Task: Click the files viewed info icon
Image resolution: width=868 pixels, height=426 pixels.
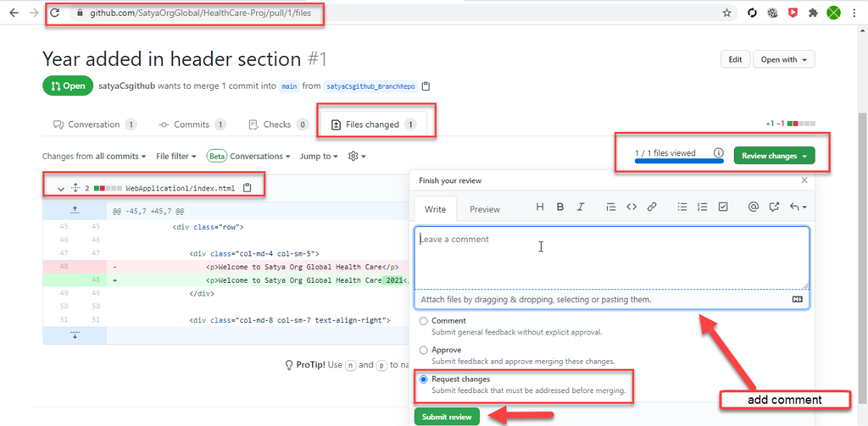Action: tap(718, 152)
